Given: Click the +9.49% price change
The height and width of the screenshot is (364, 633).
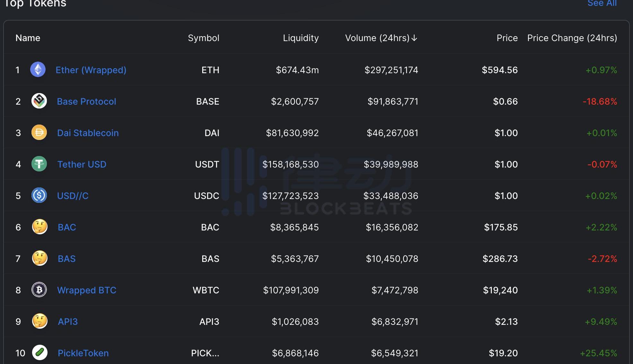Looking at the screenshot, I should tap(601, 322).
